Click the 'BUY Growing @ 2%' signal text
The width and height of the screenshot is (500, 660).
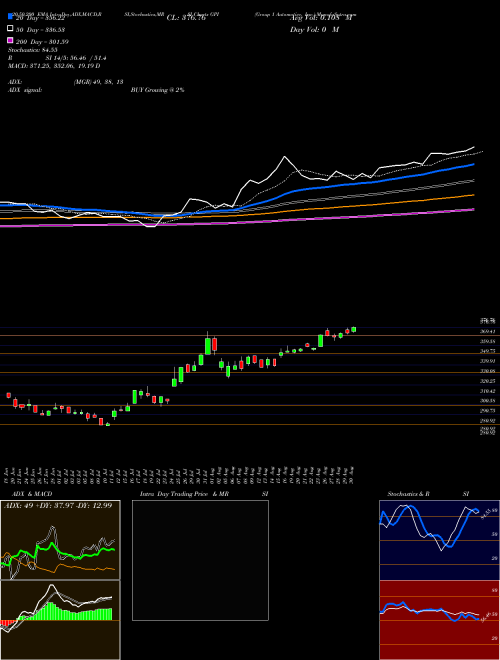[x=157, y=90]
